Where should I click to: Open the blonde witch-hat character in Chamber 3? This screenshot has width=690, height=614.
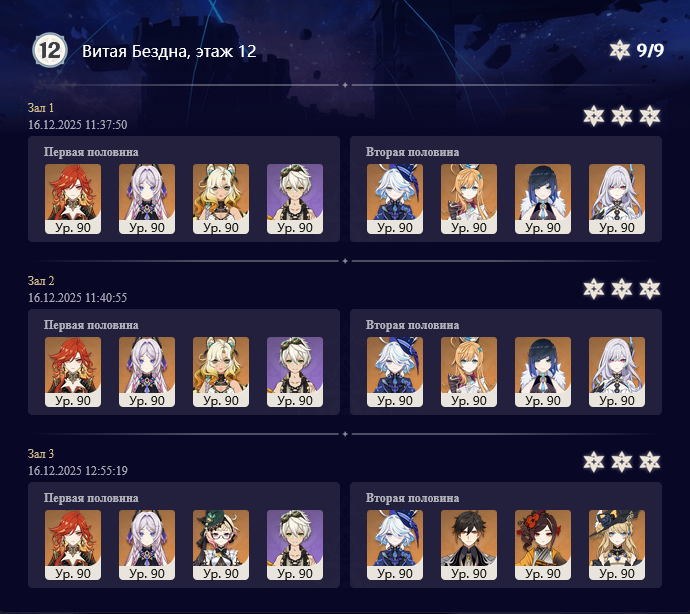[617, 545]
